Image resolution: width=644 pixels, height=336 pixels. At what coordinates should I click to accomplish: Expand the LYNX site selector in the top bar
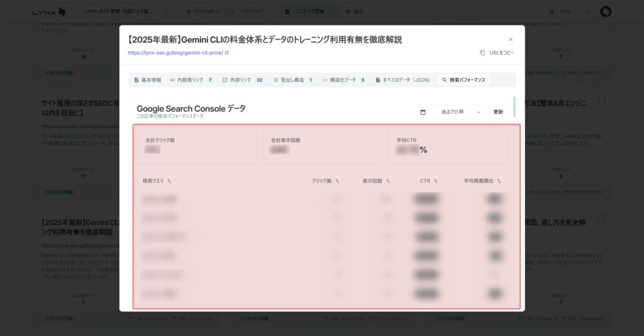click(x=167, y=11)
